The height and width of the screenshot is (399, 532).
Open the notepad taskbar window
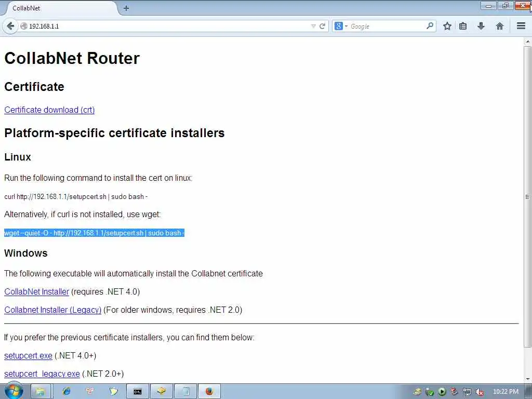point(185,392)
